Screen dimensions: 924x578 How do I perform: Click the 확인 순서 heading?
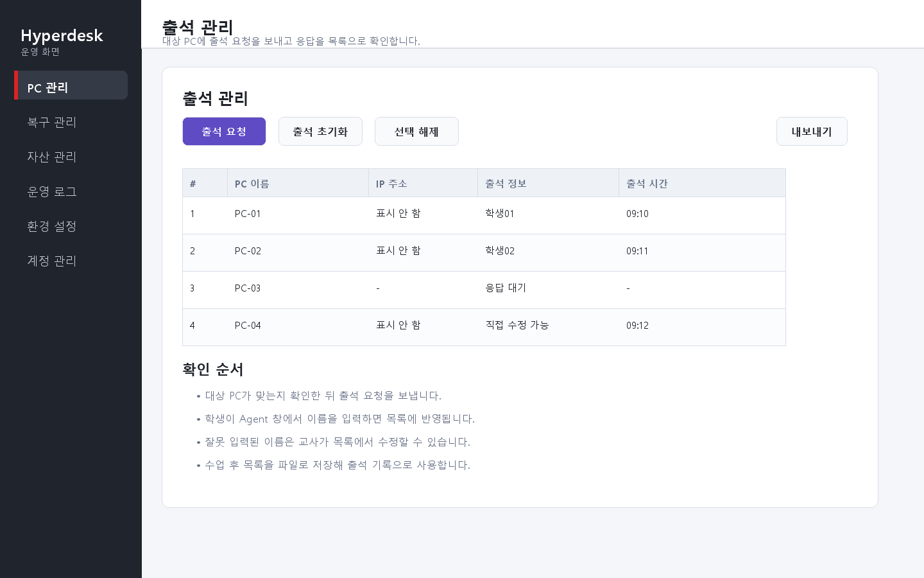(x=213, y=369)
